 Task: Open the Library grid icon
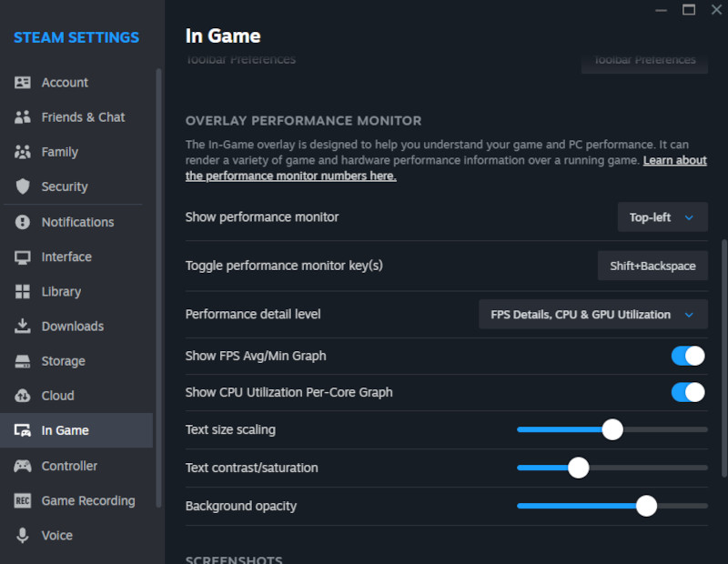click(x=23, y=292)
